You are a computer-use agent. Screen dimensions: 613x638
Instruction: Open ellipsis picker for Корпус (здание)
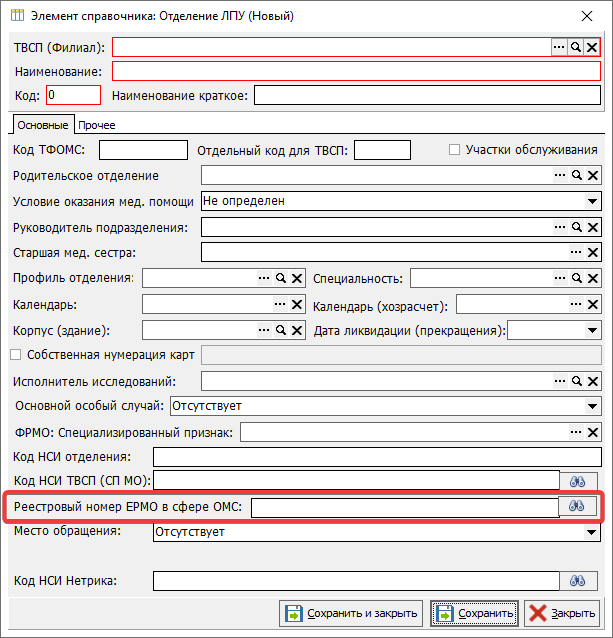(264, 330)
